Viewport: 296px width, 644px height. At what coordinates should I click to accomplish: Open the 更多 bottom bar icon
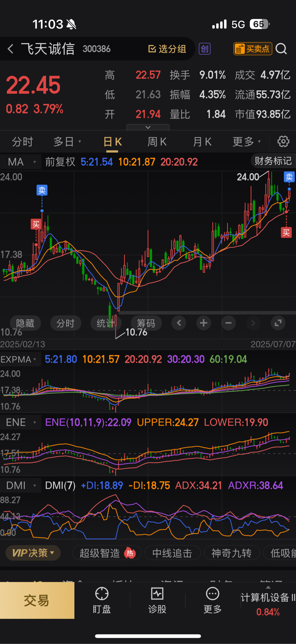tap(212, 600)
